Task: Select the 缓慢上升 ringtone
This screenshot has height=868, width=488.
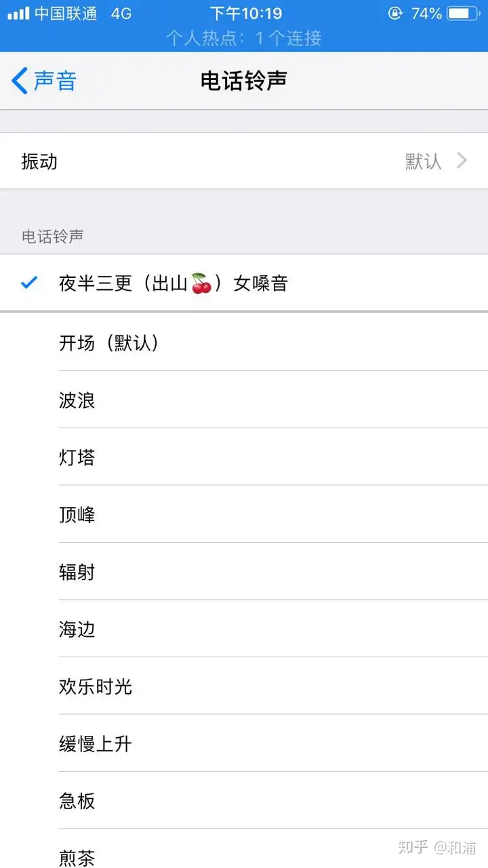Action: 96,744
